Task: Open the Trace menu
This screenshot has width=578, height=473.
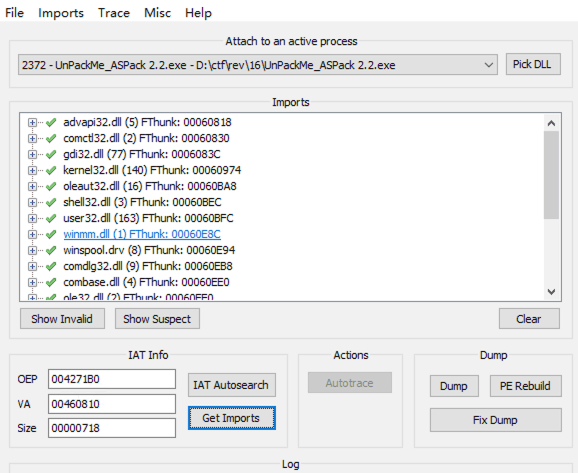Action: pyautogui.click(x=114, y=13)
